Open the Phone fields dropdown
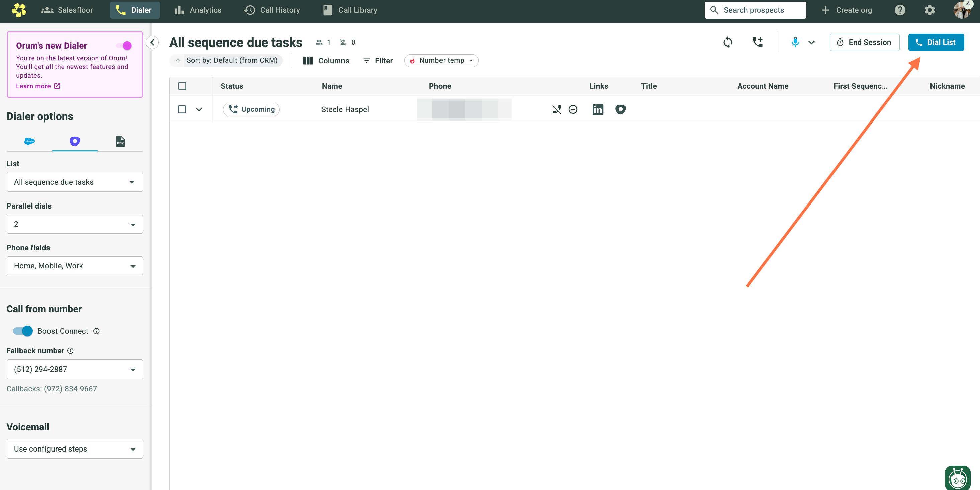The image size is (980, 490). tap(75, 266)
